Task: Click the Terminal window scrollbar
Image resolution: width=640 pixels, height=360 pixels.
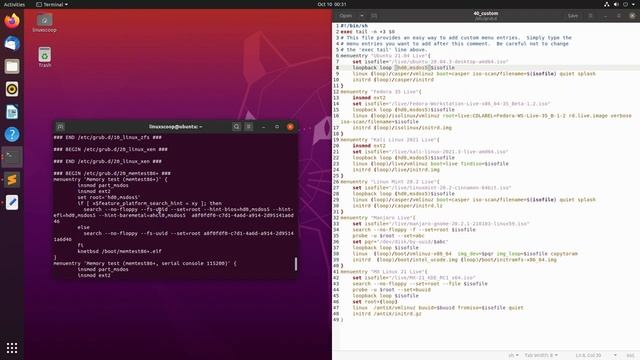Action: (296, 264)
